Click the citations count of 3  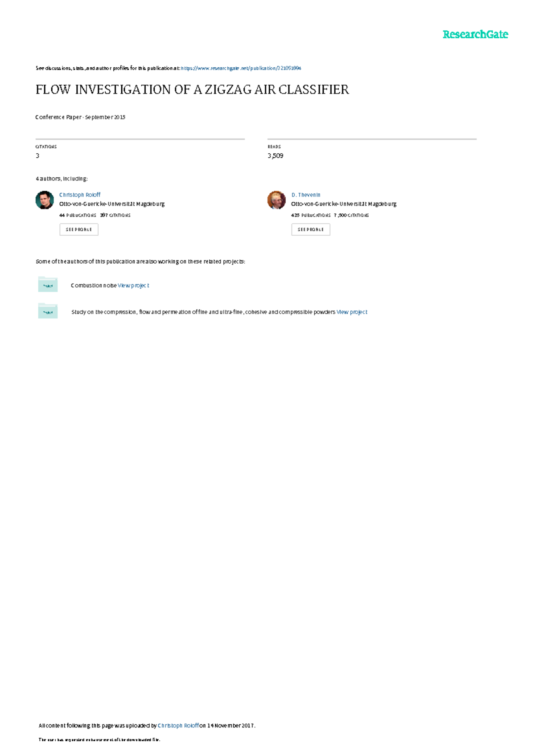37,155
